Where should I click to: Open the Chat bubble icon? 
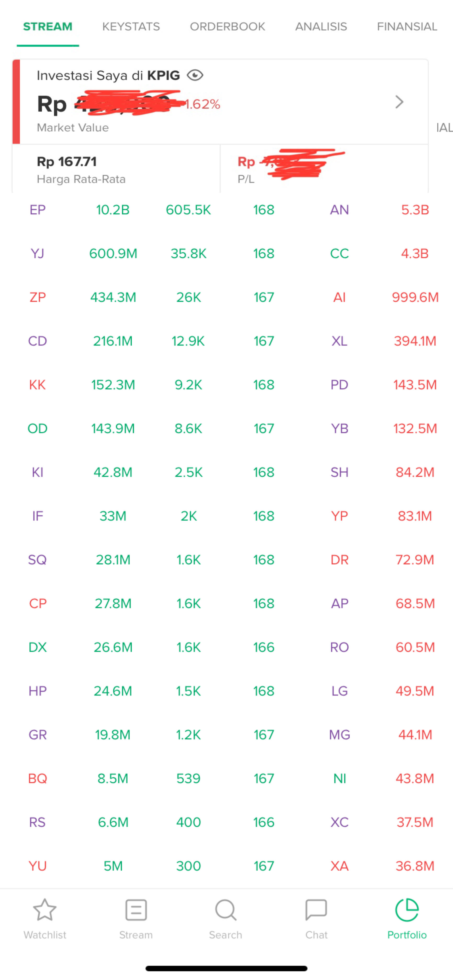pyautogui.click(x=316, y=910)
